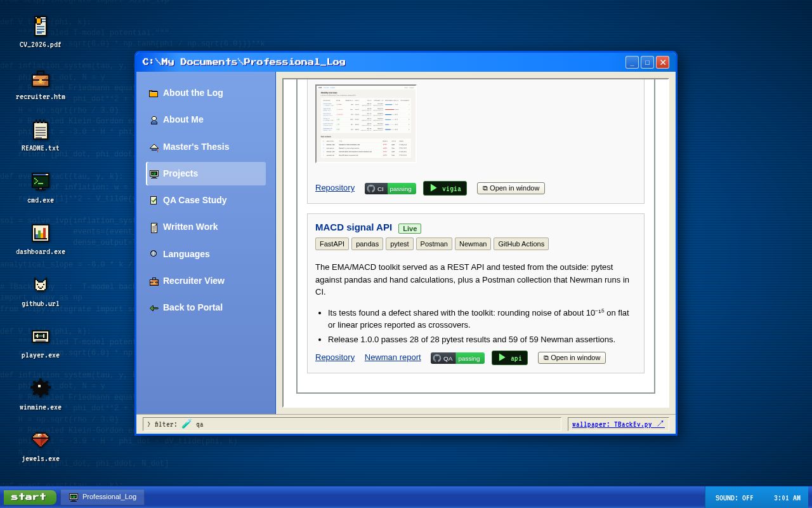
Task: Click the project screenshot thumbnail
Action: [x=366, y=123]
